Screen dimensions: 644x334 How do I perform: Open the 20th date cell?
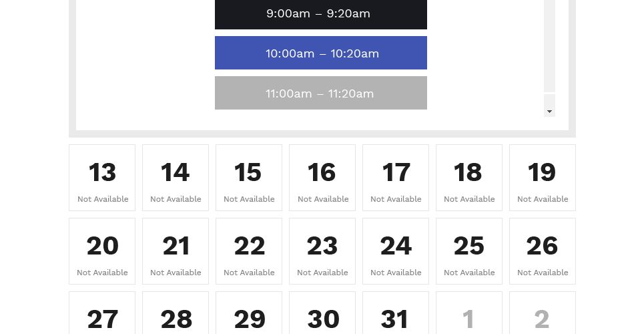102,251
